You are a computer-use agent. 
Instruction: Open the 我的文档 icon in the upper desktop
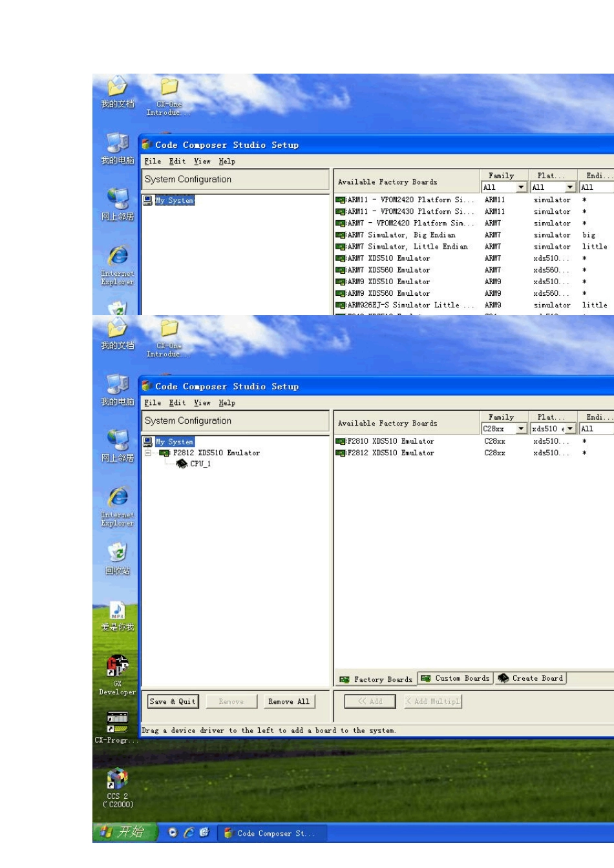click(x=118, y=92)
